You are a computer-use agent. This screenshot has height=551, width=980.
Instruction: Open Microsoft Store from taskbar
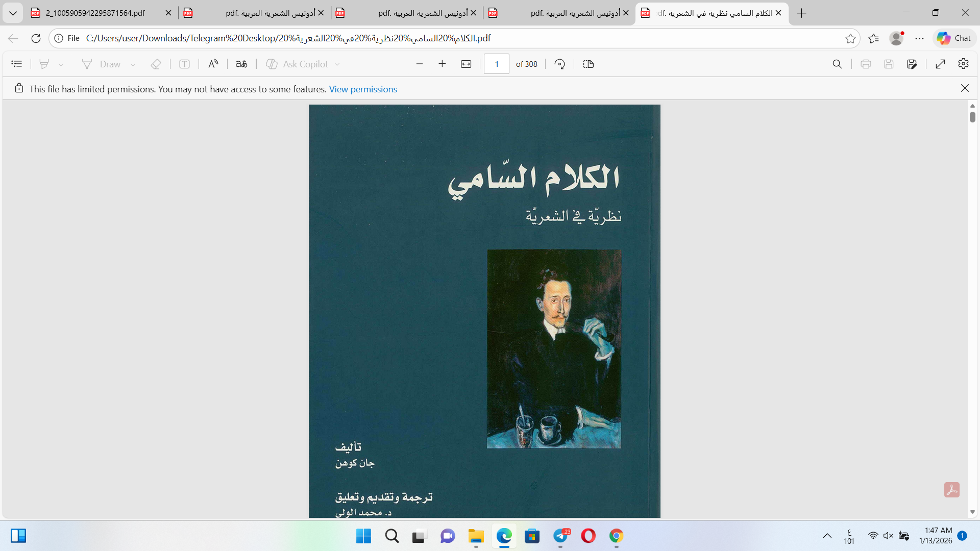[x=532, y=536]
